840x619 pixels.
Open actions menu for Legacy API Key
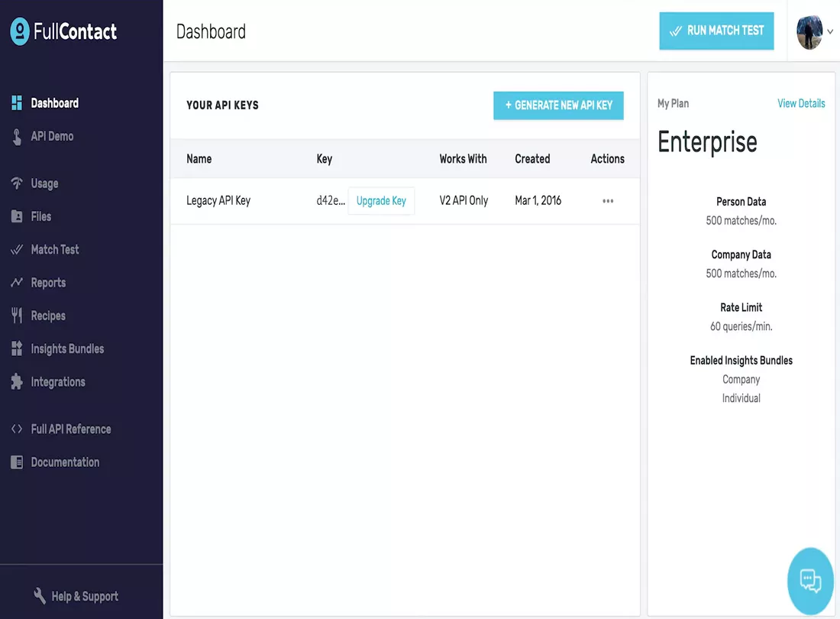[608, 201]
